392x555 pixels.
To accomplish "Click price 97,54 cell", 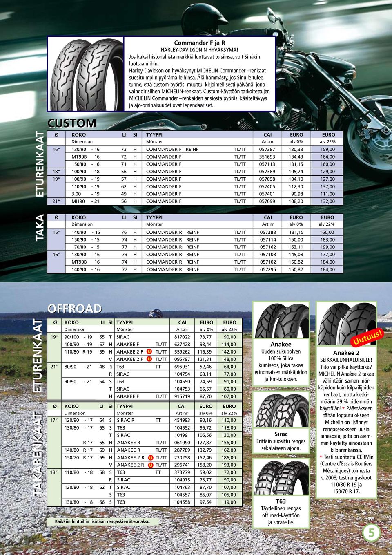I will click(x=206, y=502).
